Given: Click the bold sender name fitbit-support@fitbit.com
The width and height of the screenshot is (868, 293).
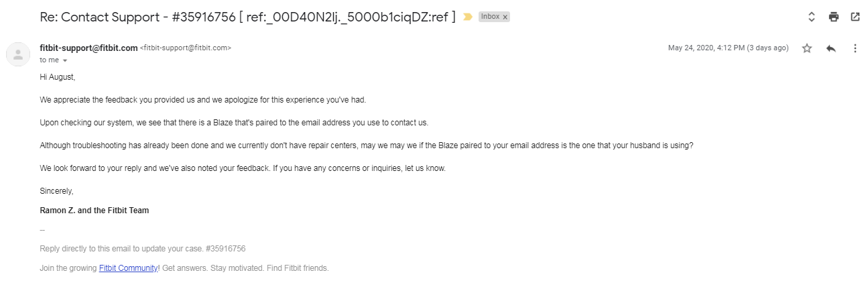Looking at the screenshot, I should tap(88, 48).
